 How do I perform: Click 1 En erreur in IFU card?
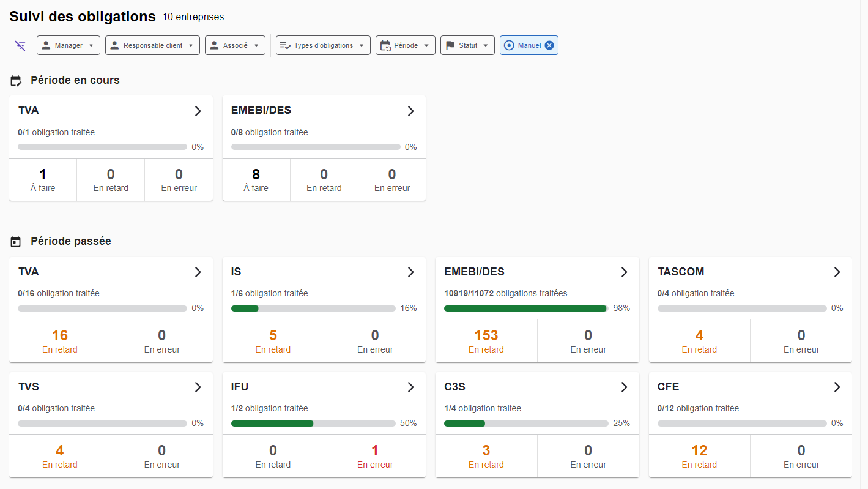click(375, 456)
